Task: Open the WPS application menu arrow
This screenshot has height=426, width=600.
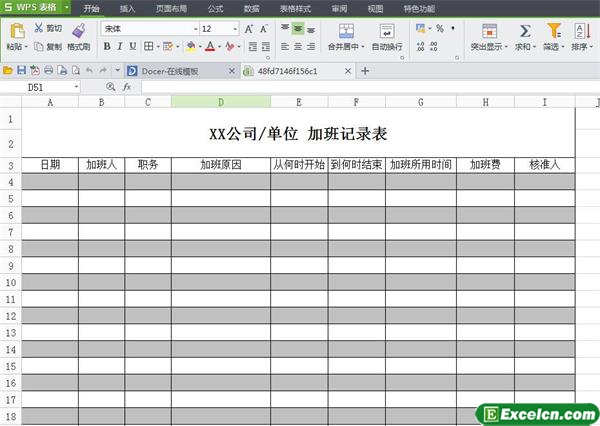Action: [x=67, y=7]
